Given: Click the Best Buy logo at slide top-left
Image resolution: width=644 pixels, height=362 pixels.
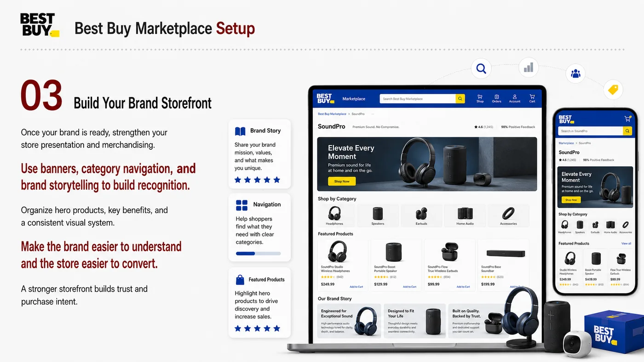Looking at the screenshot, I should [40, 25].
